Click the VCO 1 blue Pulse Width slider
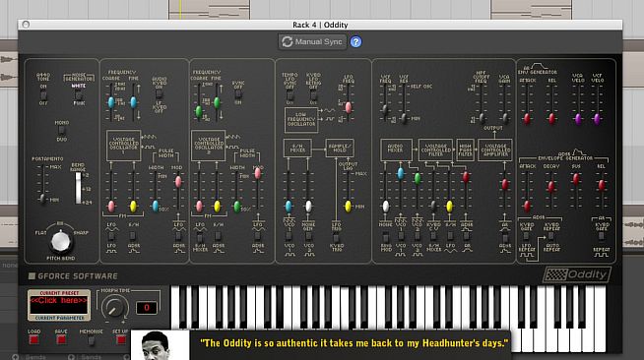 [156, 206]
